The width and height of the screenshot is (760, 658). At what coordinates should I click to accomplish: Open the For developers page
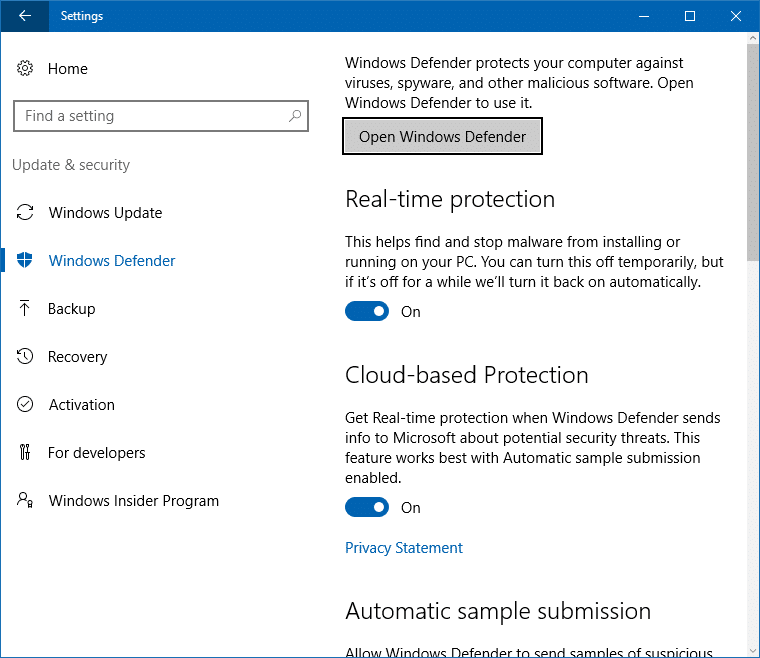(x=96, y=453)
